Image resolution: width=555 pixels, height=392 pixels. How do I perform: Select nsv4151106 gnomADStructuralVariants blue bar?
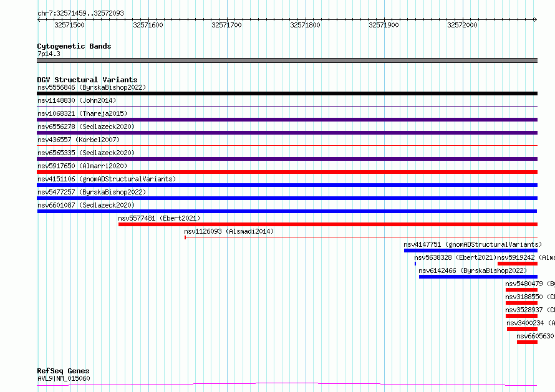click(x=287, y=185)
